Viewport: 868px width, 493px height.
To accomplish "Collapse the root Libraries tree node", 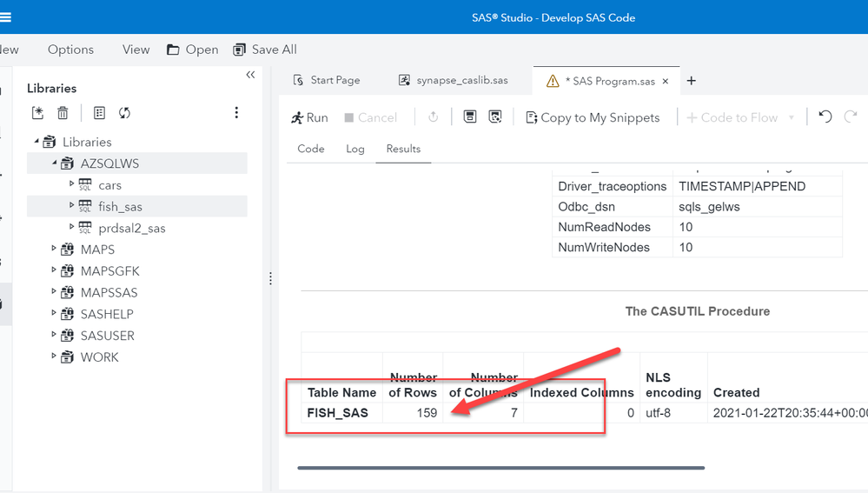I will click(x=36, y=141).
